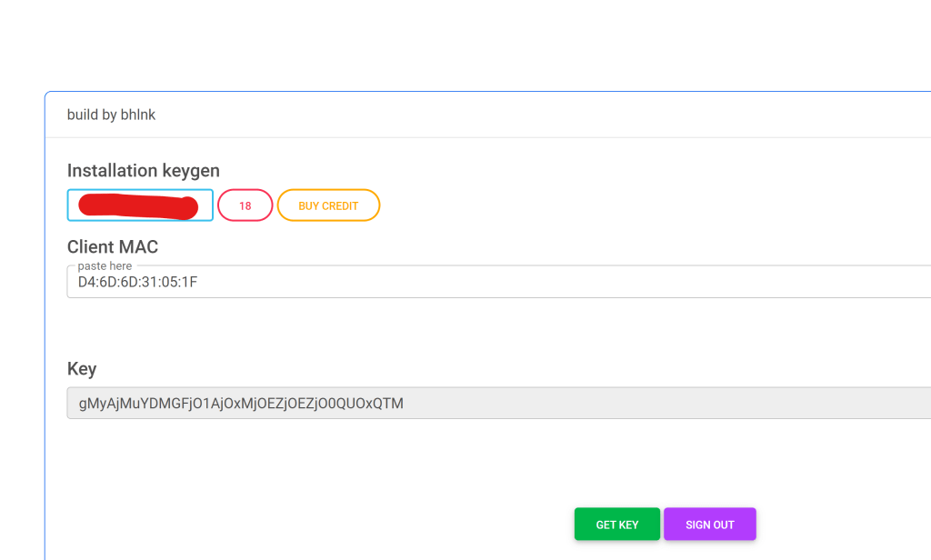The width and height of the screenshot is (931, 560).
Task: Open the BUY CREDIT option
Action: 328,205
